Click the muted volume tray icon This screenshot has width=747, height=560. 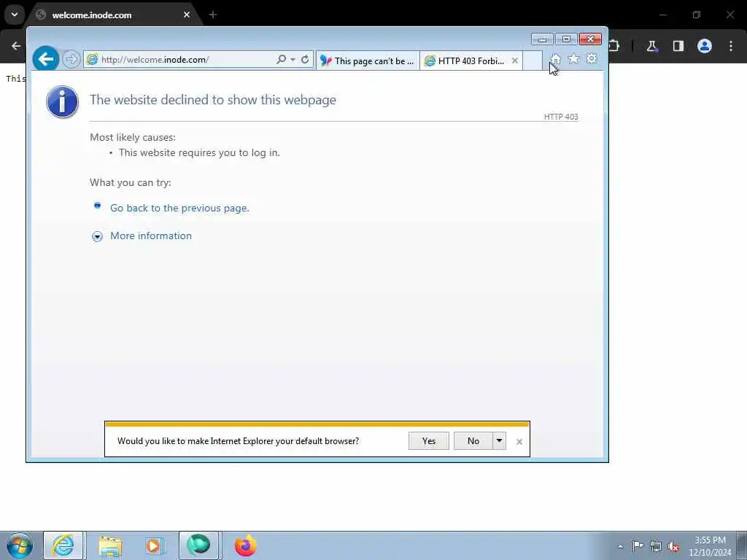pyautogui.click(x=673, y=547)
